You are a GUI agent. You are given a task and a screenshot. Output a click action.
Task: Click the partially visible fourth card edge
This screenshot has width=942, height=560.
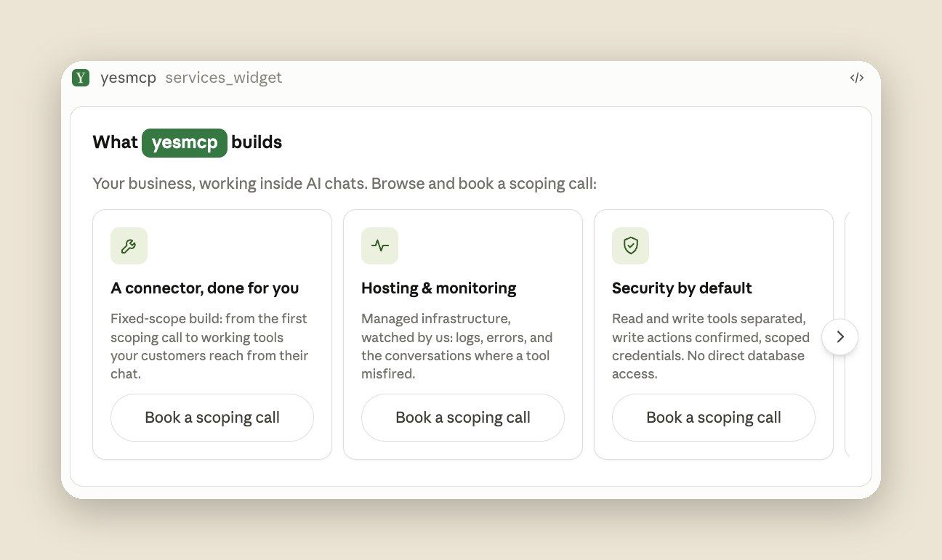(x=847, y=335)
